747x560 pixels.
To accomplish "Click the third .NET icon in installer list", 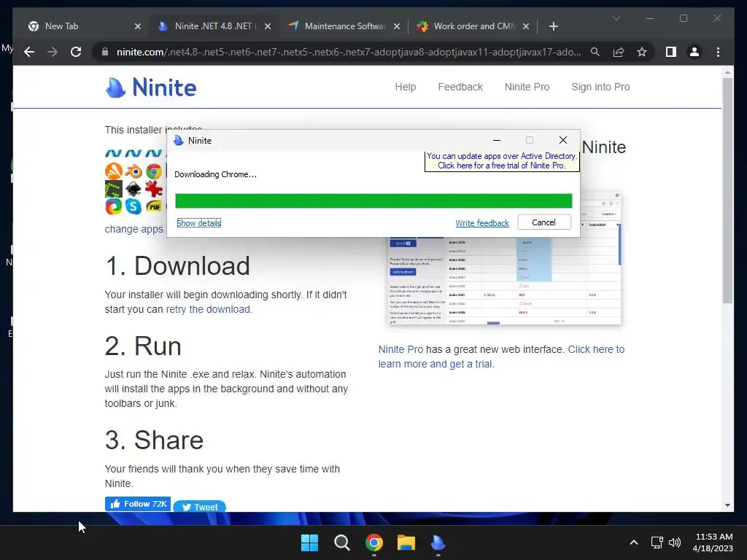I will point(153,153).
